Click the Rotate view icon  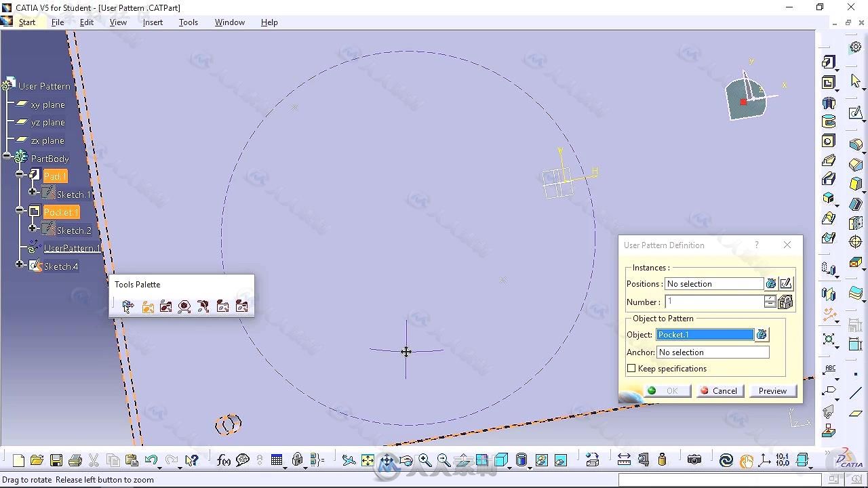coord(406,460)
